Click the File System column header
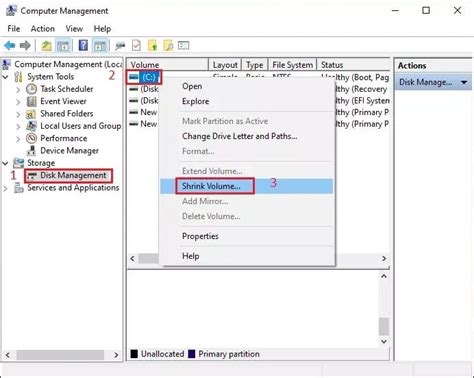 click(292, 65)
